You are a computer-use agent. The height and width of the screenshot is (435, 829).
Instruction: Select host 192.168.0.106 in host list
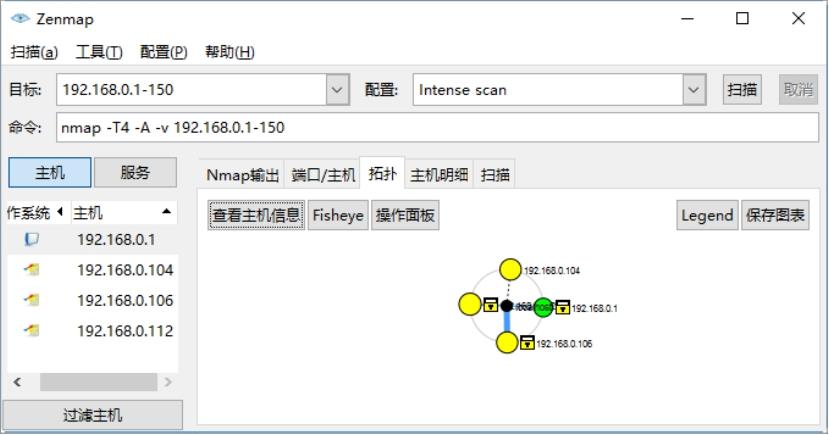click(x=93, y=300)
